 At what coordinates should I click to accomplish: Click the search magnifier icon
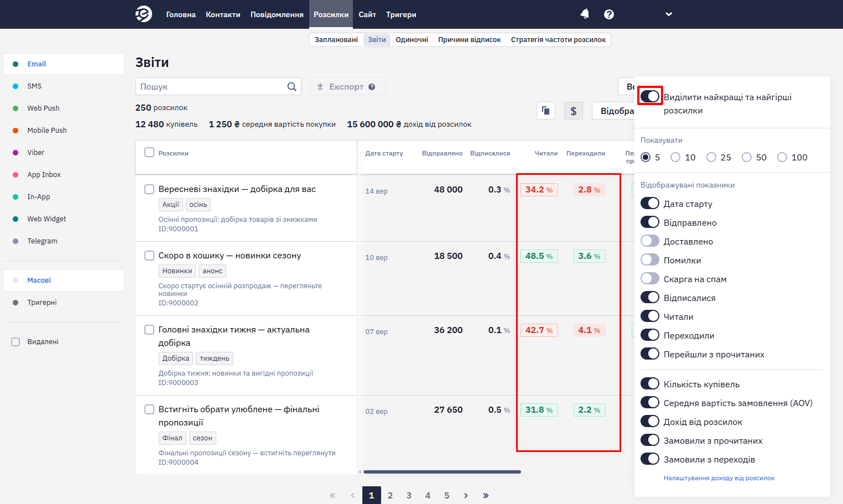pos(292,86)
